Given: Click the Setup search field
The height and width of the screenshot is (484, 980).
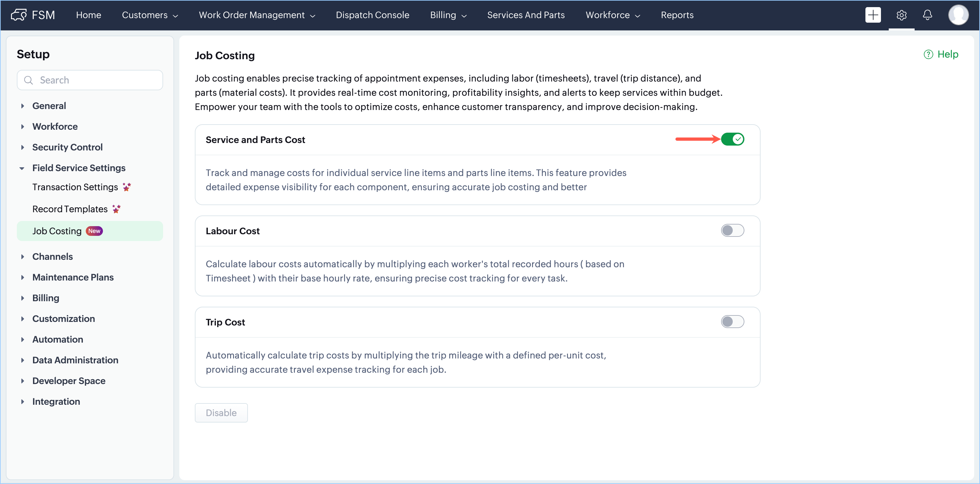Looking at the screenshot, I should click(90, 80).
